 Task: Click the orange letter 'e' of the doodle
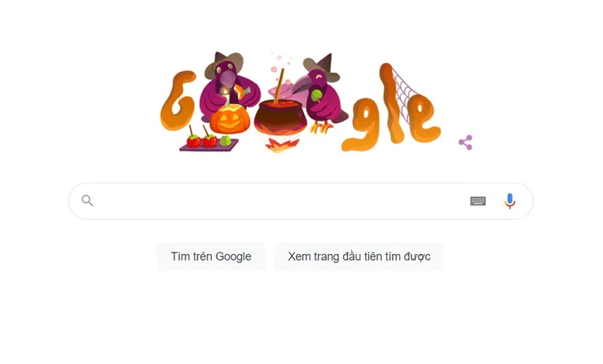[x=423, y=117]
